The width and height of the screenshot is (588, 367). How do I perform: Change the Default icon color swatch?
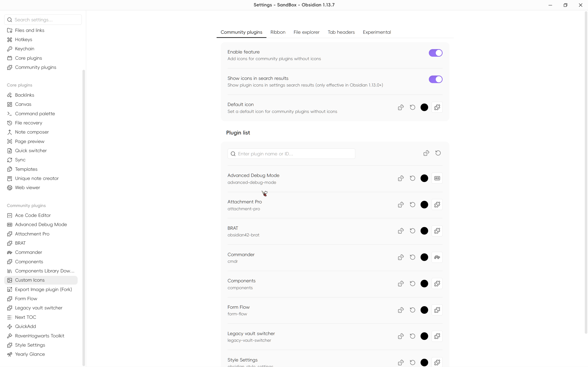[424, 107]
